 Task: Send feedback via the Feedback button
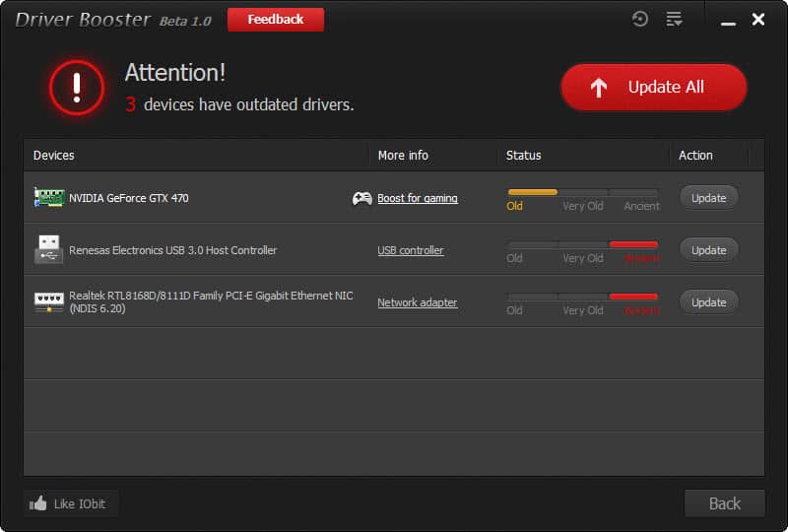point(275,19)
